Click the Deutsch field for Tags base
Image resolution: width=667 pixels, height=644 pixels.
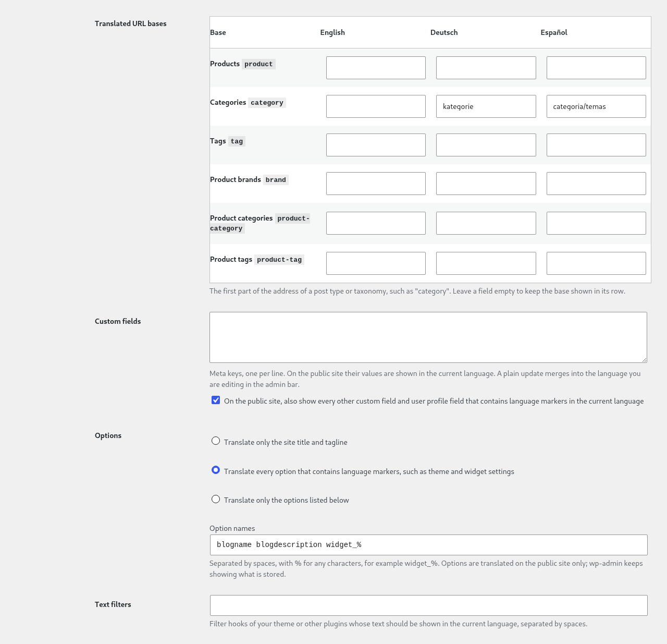[x=486, y=145]
